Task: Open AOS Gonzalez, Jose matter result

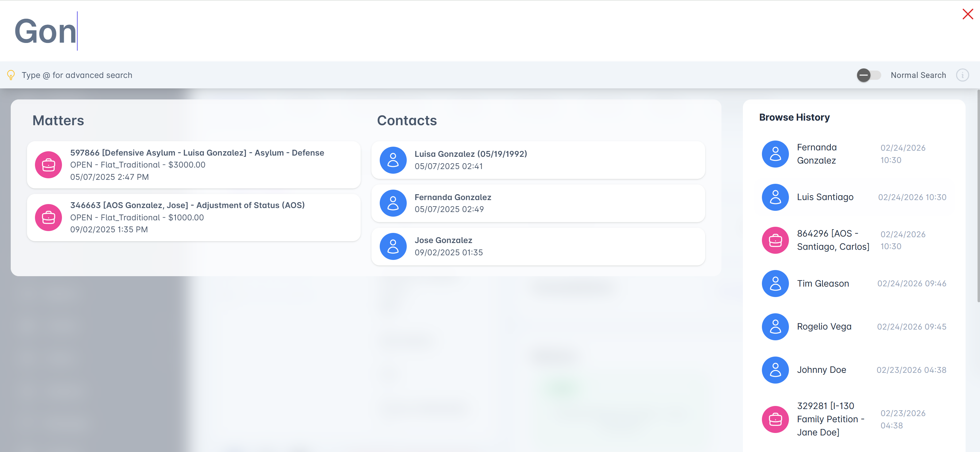Action: (187, 206)
